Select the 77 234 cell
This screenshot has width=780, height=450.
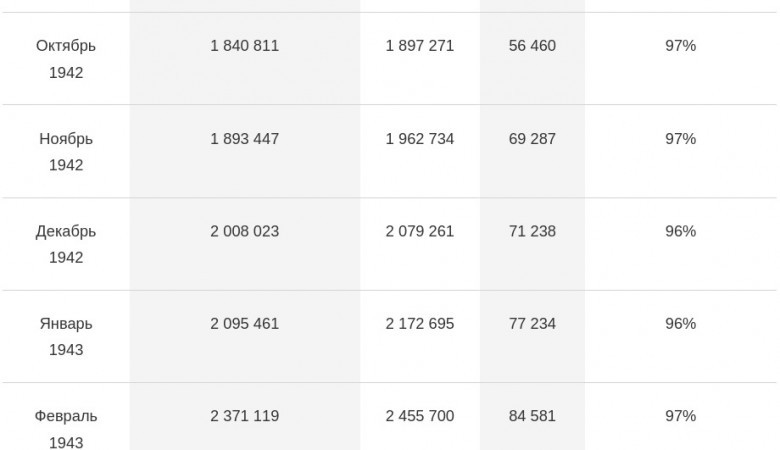pyautogui.click(x=532, y=324)
